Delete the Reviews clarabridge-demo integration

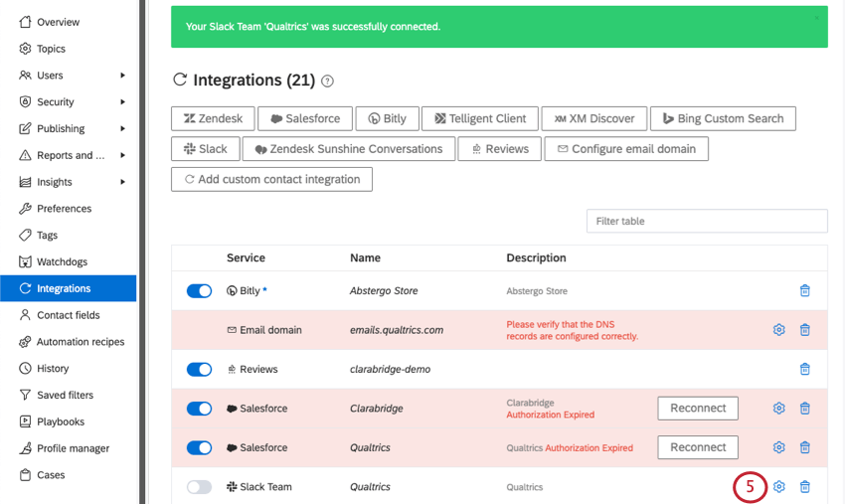(804, 369)
